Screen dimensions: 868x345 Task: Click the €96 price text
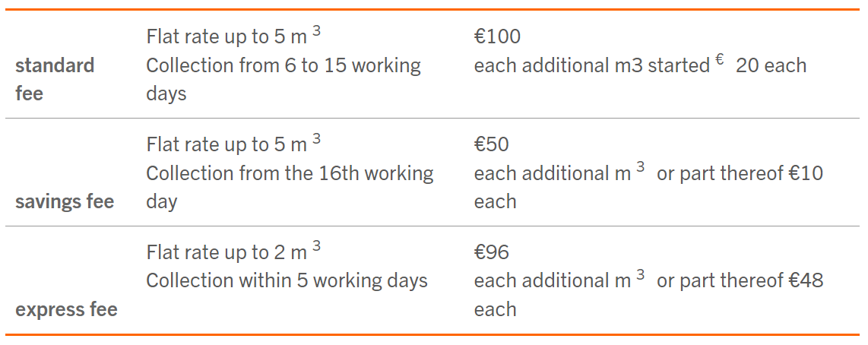[492, 252]
